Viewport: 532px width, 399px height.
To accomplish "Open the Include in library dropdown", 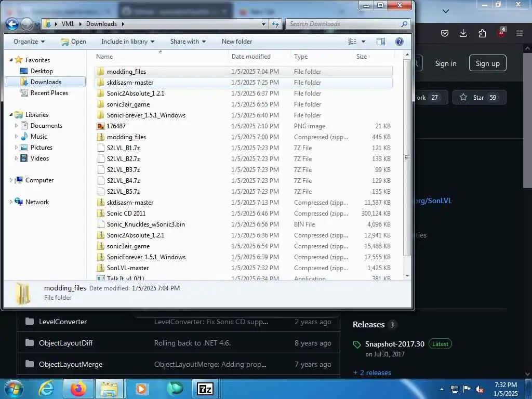I will coord(128,42).
